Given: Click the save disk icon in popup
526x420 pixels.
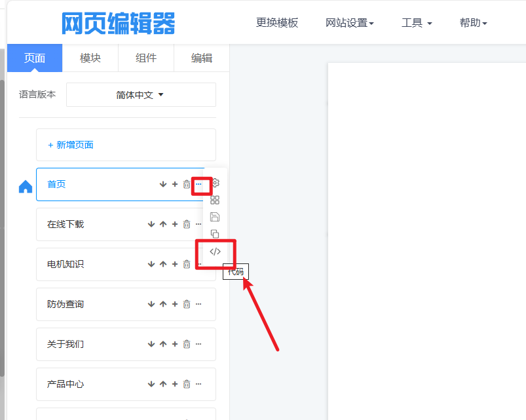Looking at the screenshot, I should pyautogui.click(x=215, y=217).
